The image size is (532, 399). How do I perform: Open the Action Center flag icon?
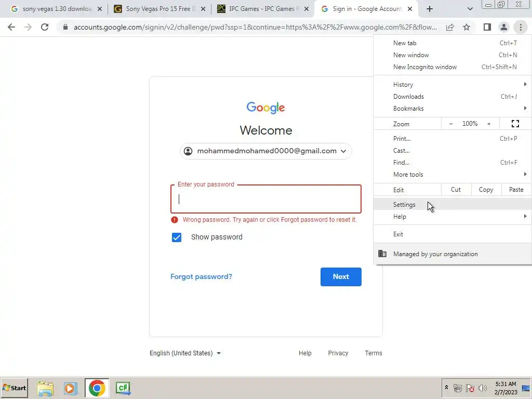click(x=470, y=388)
